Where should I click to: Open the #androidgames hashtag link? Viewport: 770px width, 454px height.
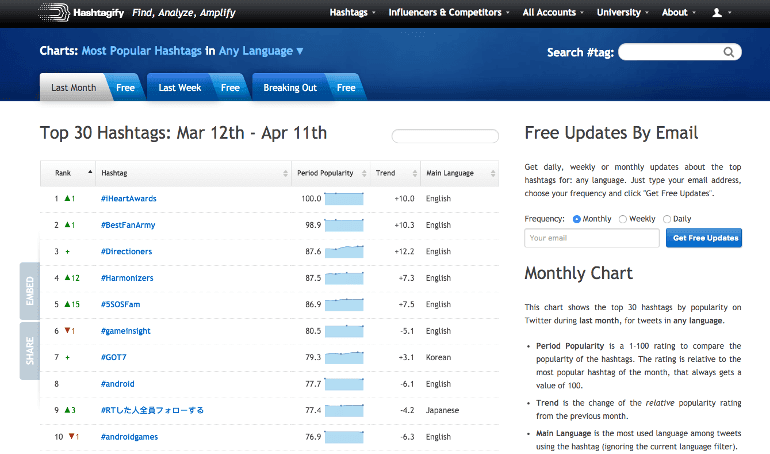point(129,436)
